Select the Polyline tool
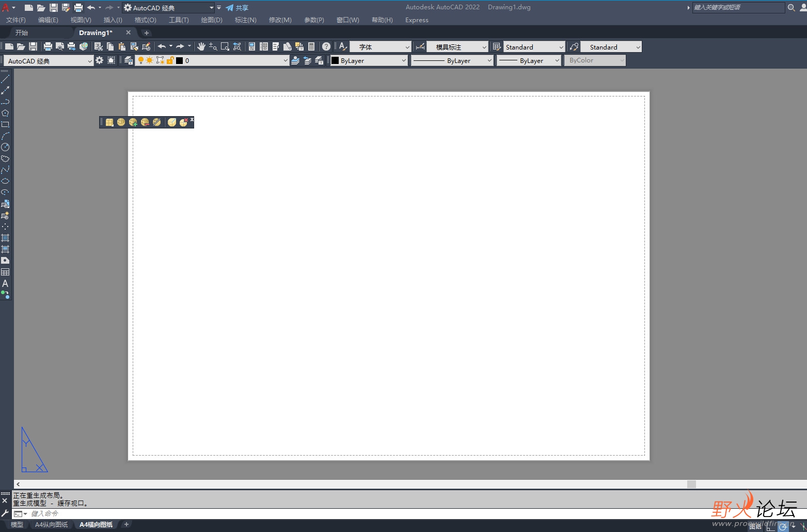 pos(5,102)
